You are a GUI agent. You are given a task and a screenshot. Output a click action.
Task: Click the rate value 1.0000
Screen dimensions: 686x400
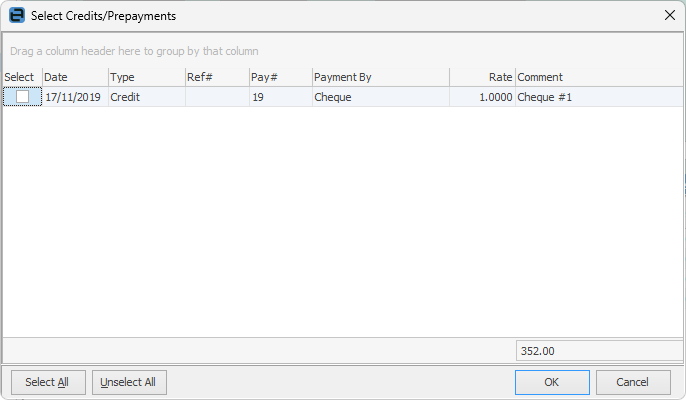pos(482,97)
